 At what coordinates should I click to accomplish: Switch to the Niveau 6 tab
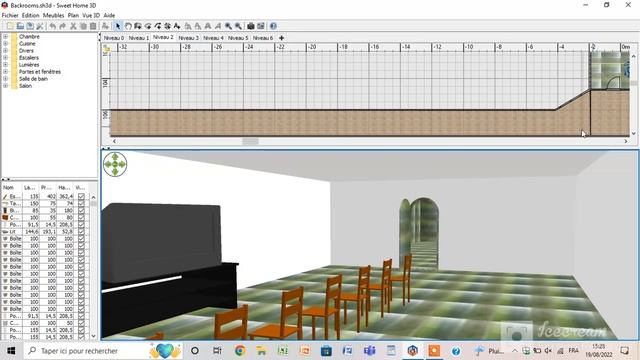point(263,38)
